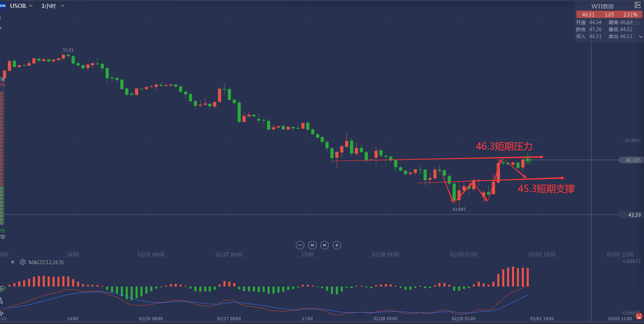The image size is (644, 324).
Task: Click the 昨收 45.26 previous close
Action: (589, 29)
